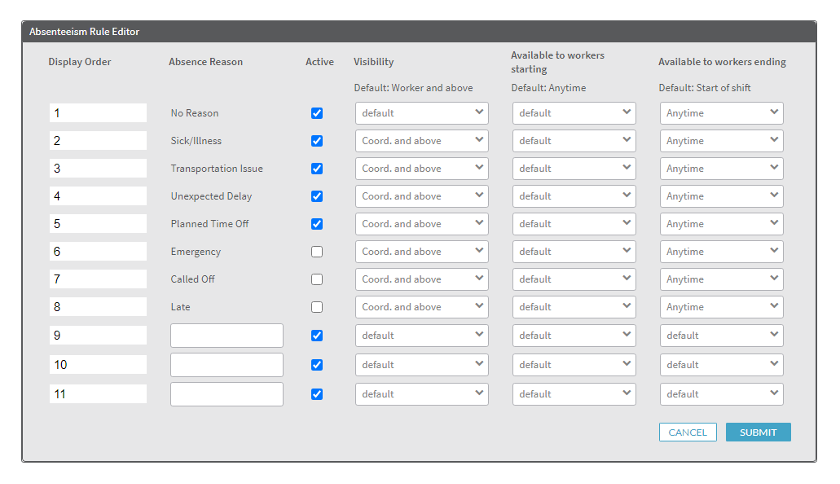This screenshot has height=484, width=840.
Task: Expand ending availability for Unexpected Delay
Action: coord(722,196)
